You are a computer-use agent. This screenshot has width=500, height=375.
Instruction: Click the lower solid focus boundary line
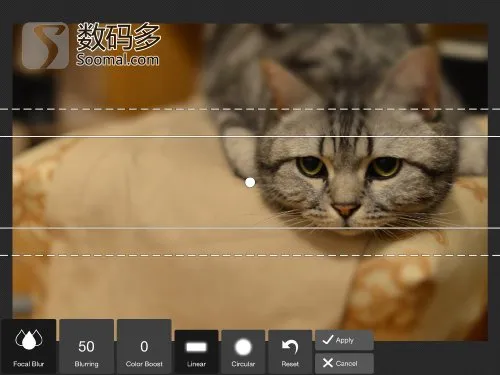(x=250, y=228)
